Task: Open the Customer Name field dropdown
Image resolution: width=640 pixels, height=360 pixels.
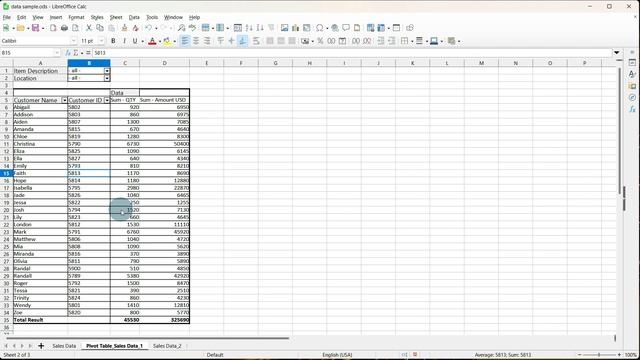Action: (64, 100)
